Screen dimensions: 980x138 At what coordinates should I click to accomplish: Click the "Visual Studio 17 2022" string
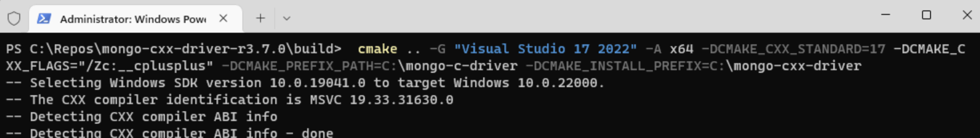(545, 49)
